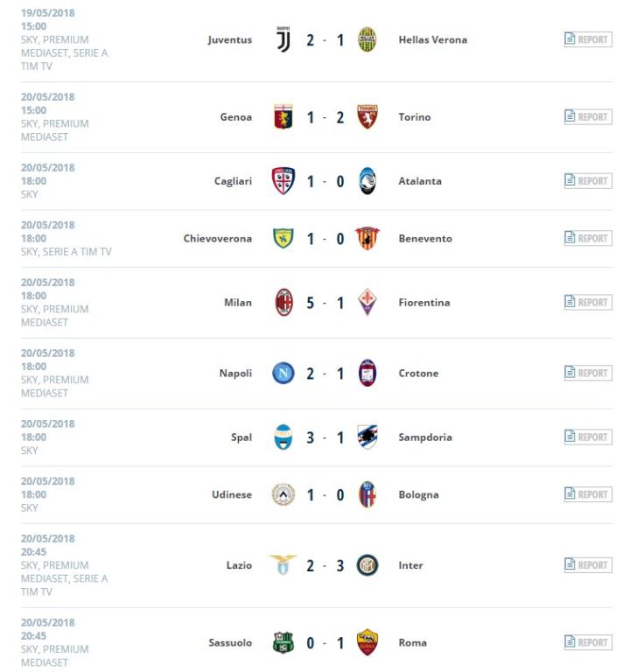Open report for Cagliari vs Atalanta
This screenshot has height=672, width=630.
coord(587,181)
